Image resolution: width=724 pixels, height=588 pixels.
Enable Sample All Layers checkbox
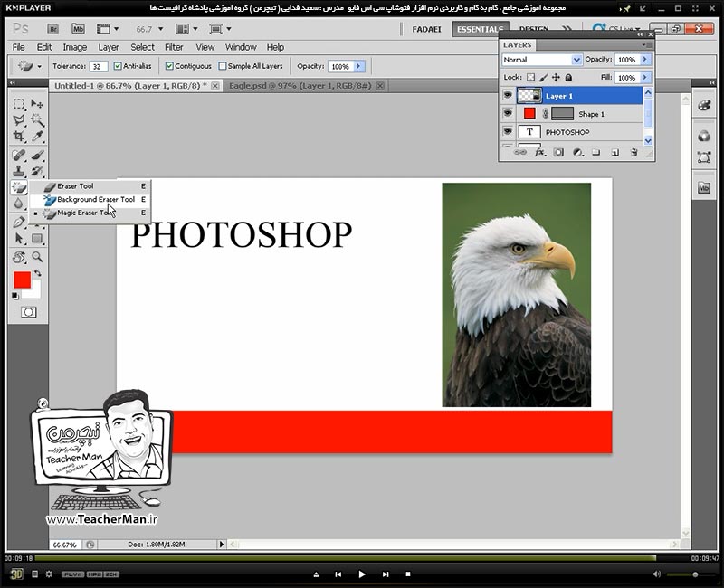223,66
